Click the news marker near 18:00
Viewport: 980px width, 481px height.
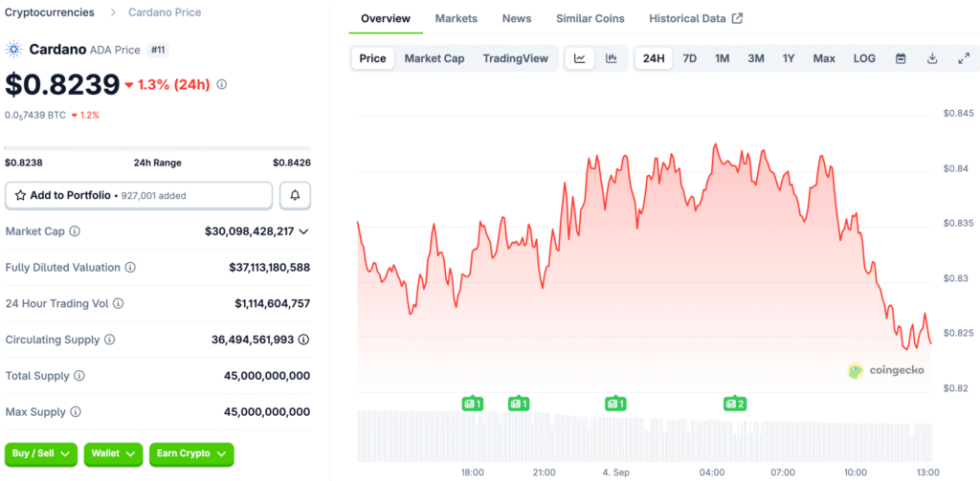click(473, 404)
